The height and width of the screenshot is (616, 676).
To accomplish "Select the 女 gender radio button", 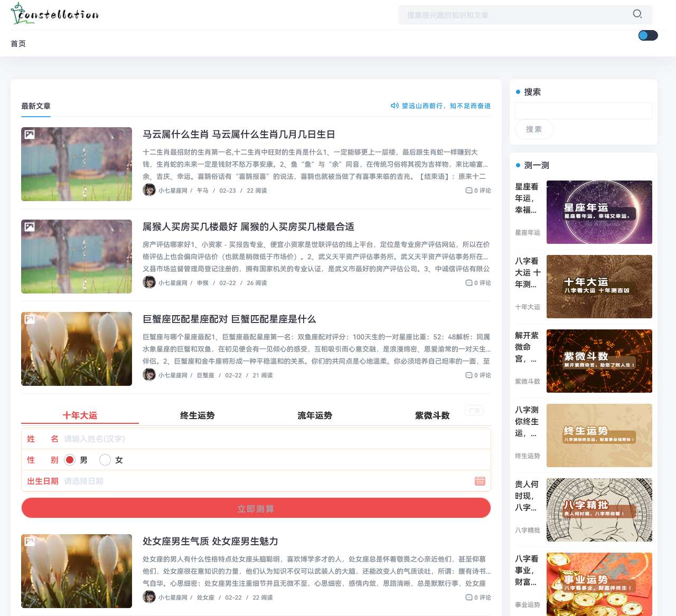I will [105, 460].
